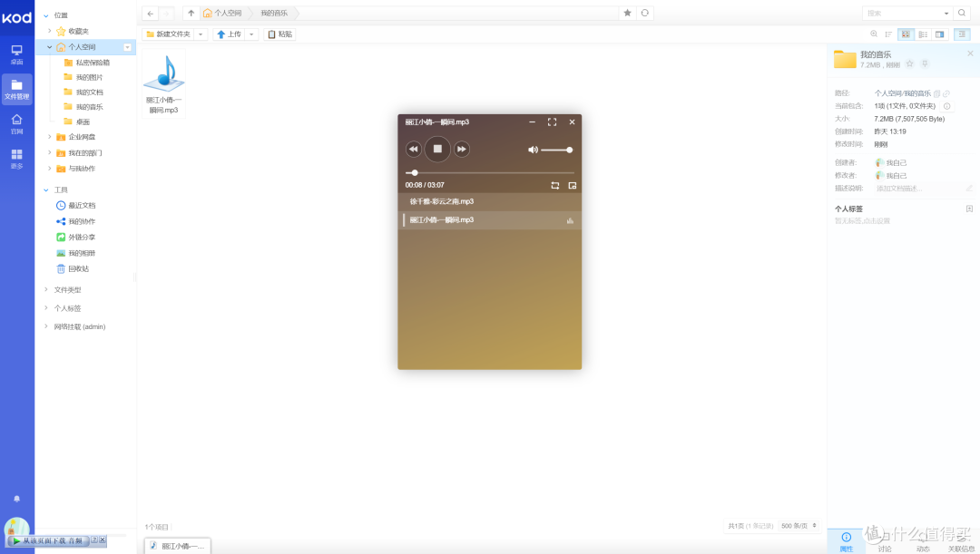Open 回收站 recycle bin
This screenshot has height=554, width=980.
(x=73, y=269)
